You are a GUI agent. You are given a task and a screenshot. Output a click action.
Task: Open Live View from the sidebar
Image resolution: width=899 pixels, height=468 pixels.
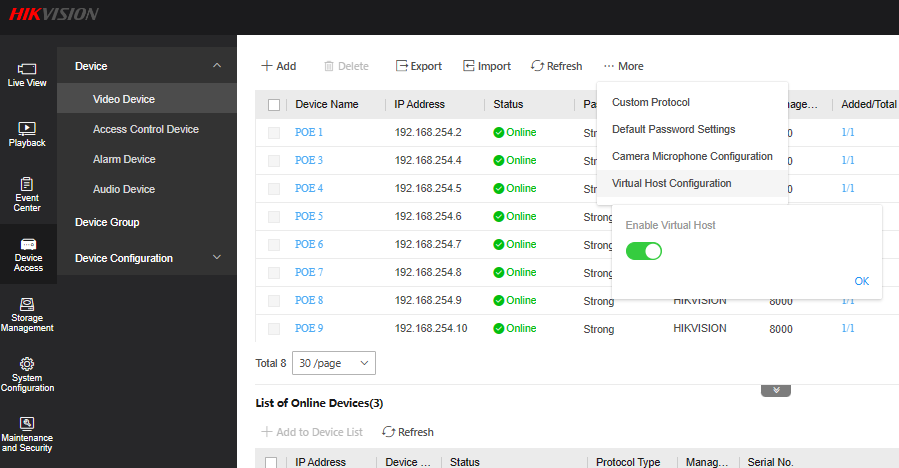pos(27,74)
